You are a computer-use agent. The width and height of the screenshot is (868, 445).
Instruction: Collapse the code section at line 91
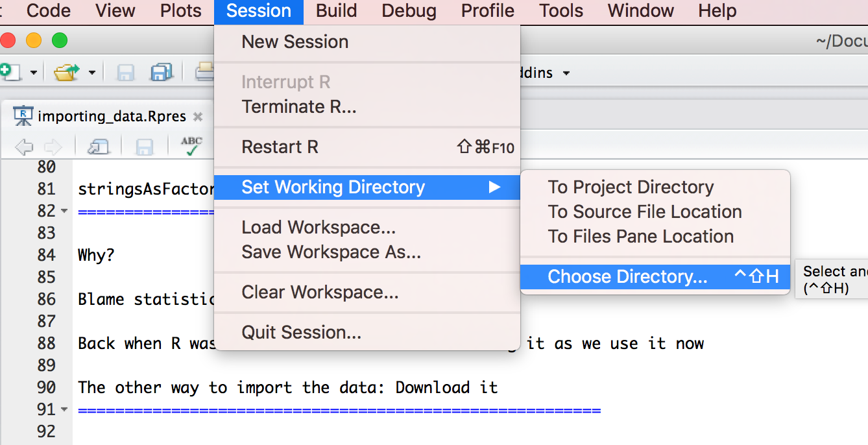(x=64, y=410)
